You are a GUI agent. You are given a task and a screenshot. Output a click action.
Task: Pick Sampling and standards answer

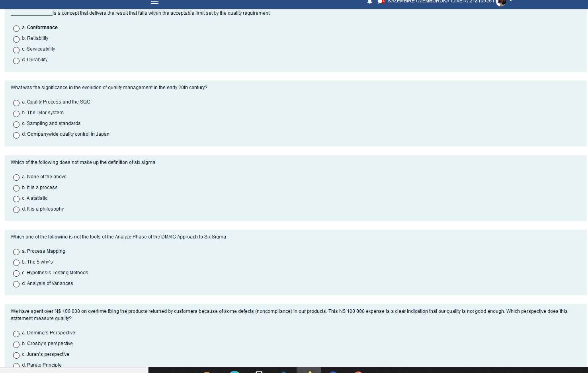click(x=16, y=124)
